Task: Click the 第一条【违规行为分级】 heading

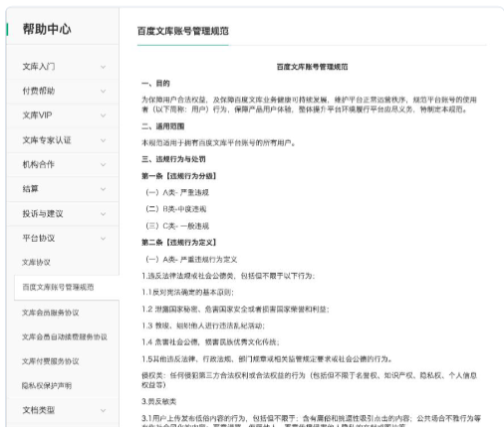Action: [x=179, y=176]
